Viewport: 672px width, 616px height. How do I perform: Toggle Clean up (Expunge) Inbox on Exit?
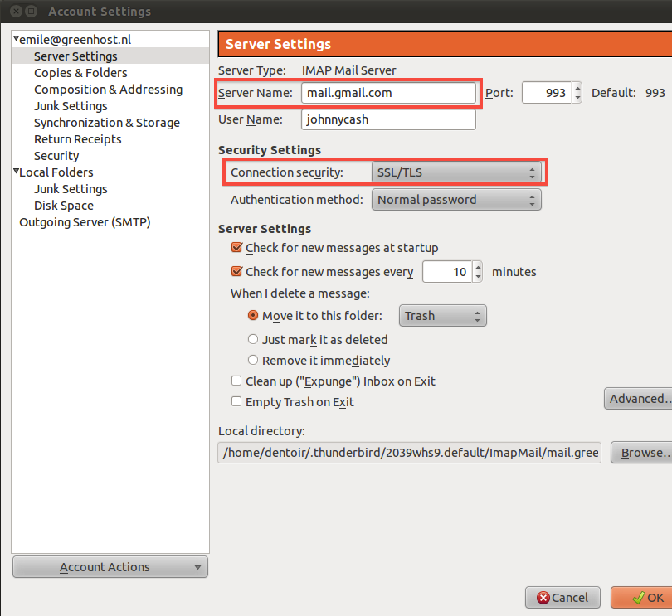click(237, 381)
